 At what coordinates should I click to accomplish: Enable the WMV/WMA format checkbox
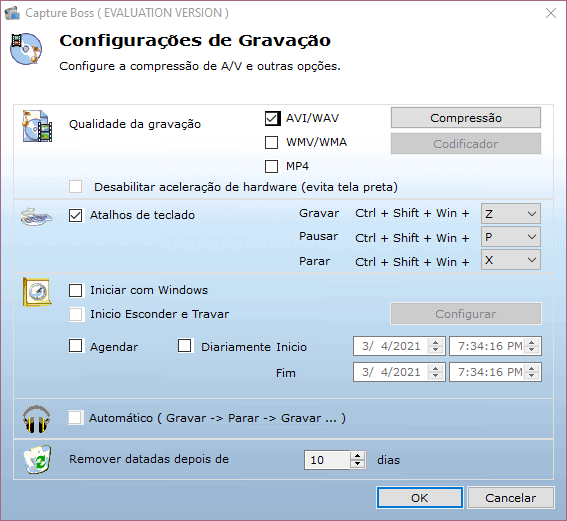(x=272, y=142)
